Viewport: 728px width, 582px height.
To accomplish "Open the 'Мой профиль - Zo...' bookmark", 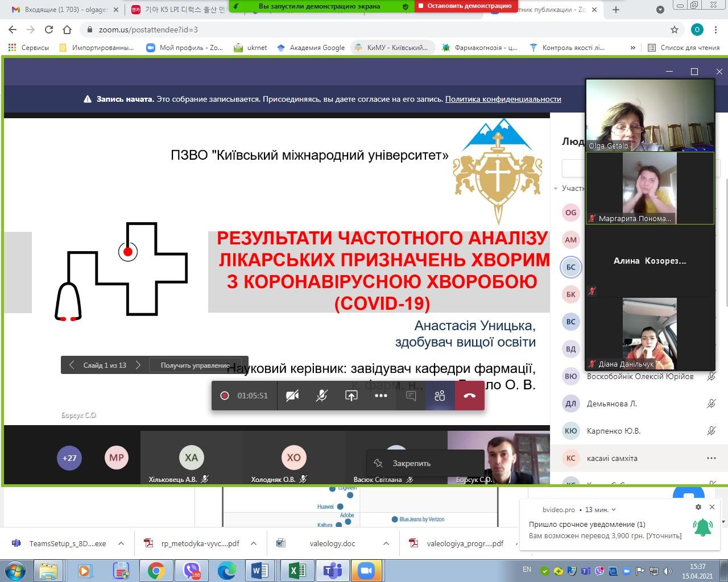I will [x=185, y=48].
